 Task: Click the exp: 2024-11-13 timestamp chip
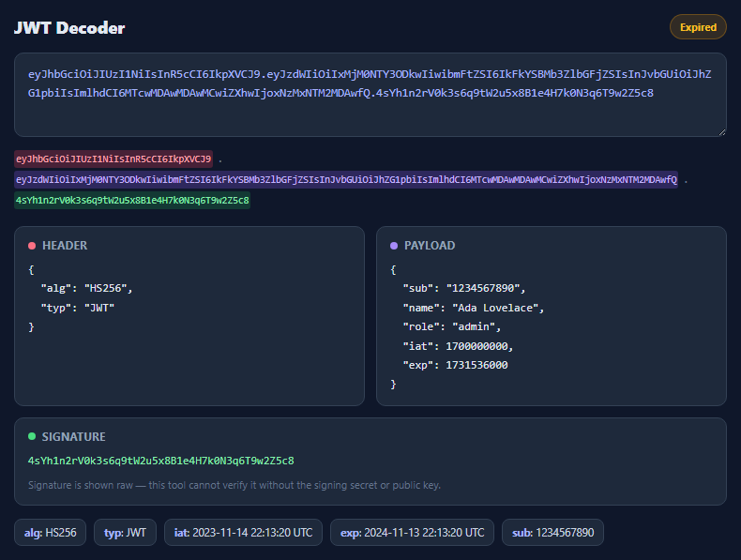click(x=412, y=533)
